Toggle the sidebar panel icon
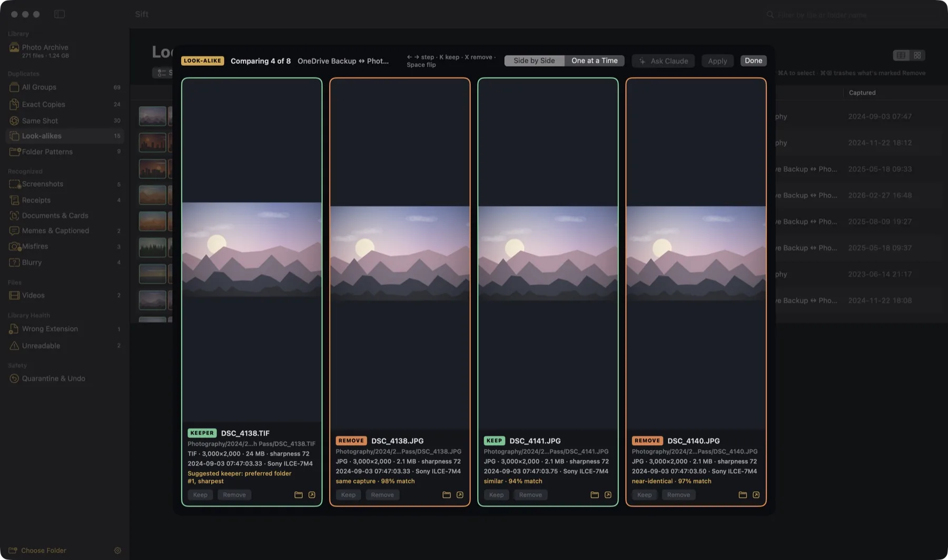The height and width of the screenshot is (560, 948). click(x=60, y=14)
